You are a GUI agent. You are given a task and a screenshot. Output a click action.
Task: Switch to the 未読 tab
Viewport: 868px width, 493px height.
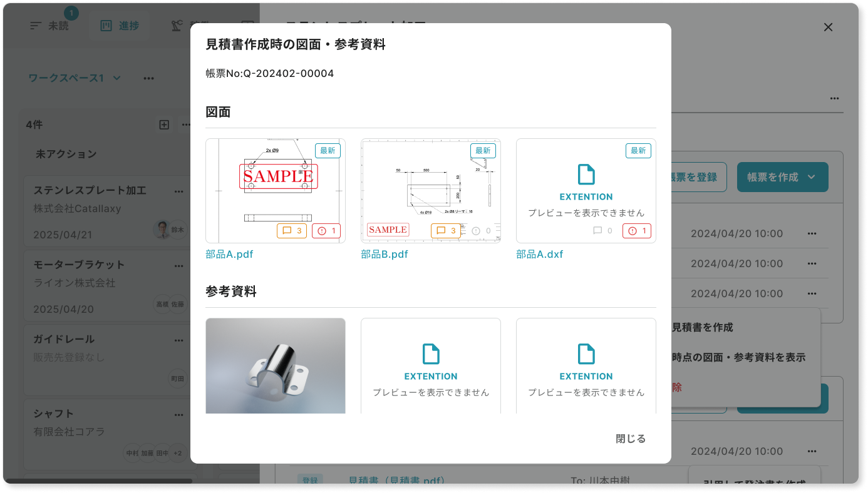tap(49, 26)
